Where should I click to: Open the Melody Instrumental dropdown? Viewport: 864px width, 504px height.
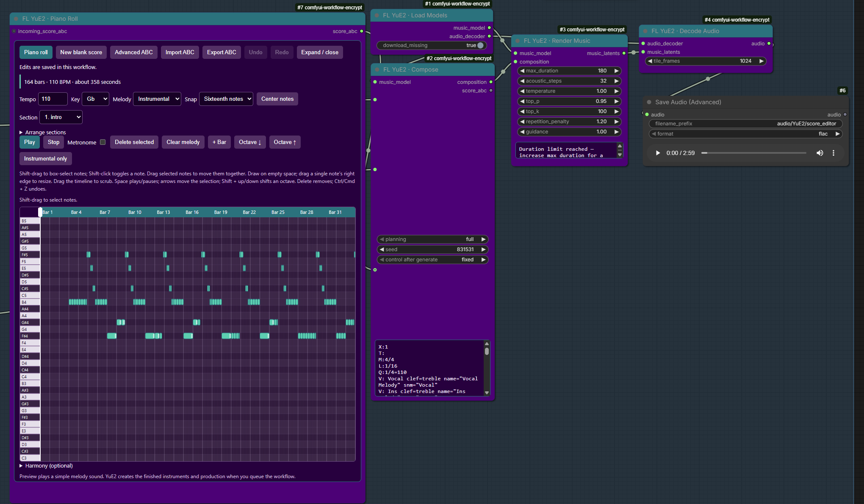tap(157, 99)
